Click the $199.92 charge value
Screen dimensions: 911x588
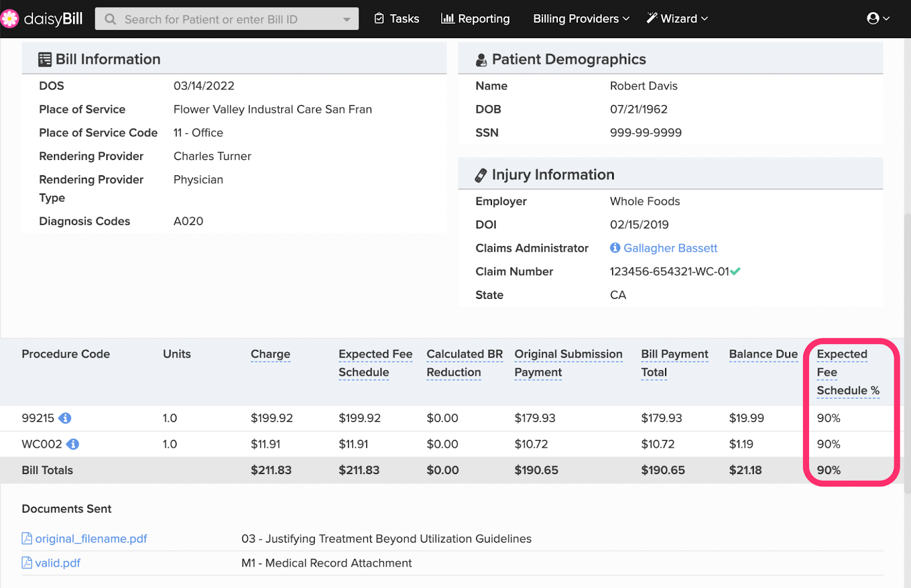pyautogui.click(x=272, y=418)
